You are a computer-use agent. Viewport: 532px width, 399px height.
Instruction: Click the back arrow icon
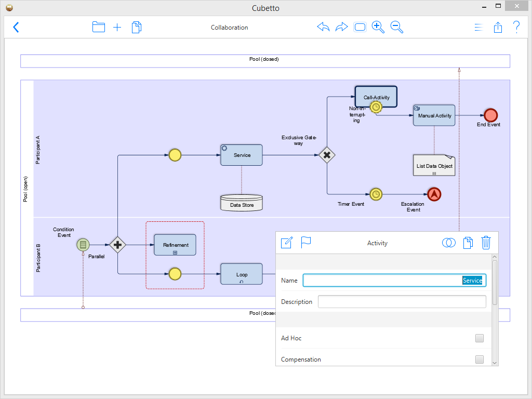pyautogui.click(x=16, y=27)
